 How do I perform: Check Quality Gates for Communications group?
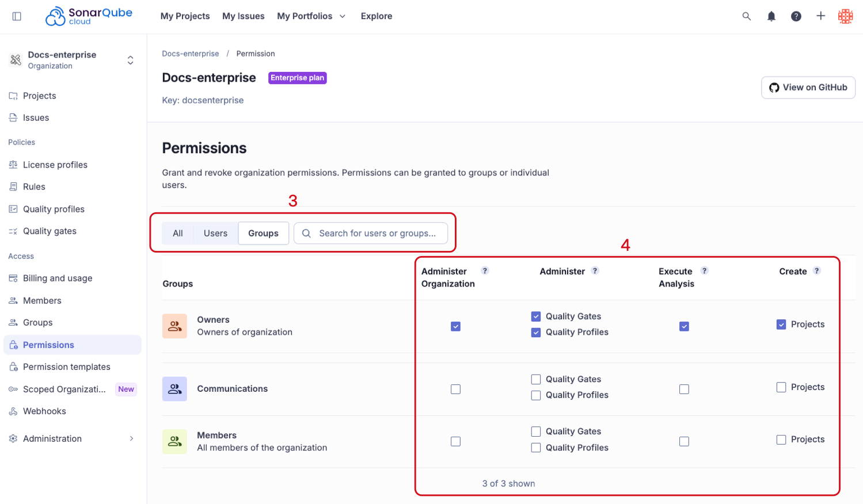536,379
